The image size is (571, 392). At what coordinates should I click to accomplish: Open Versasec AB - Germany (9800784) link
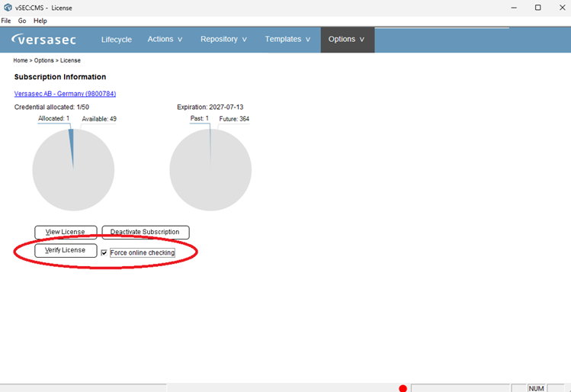point(66,94)
